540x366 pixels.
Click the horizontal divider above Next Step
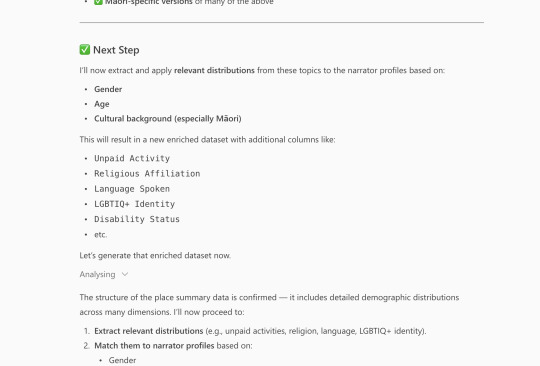click(x=282, y=23)
